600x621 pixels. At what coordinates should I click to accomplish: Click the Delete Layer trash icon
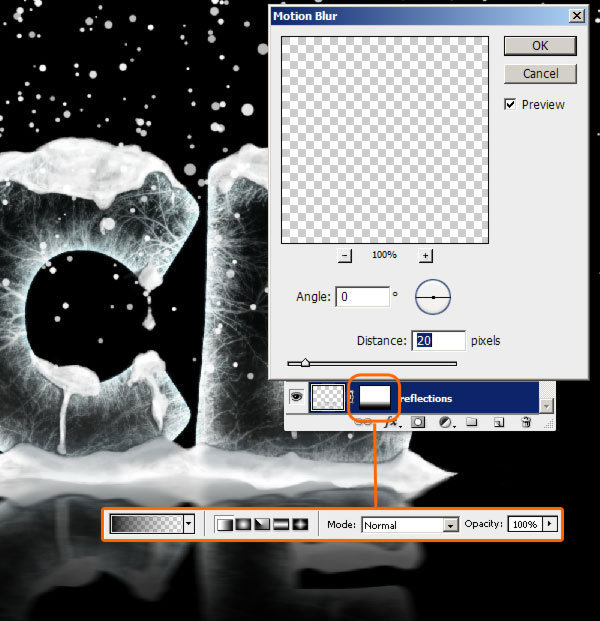point(526,423)
